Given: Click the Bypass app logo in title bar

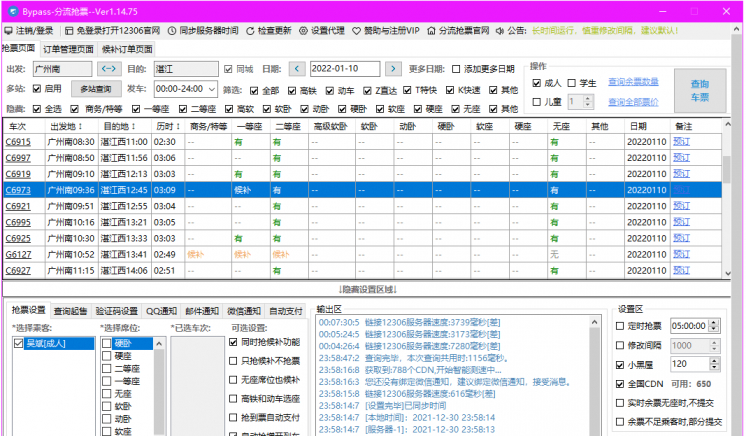Looking at the screenshot, I should coord(13,11).
